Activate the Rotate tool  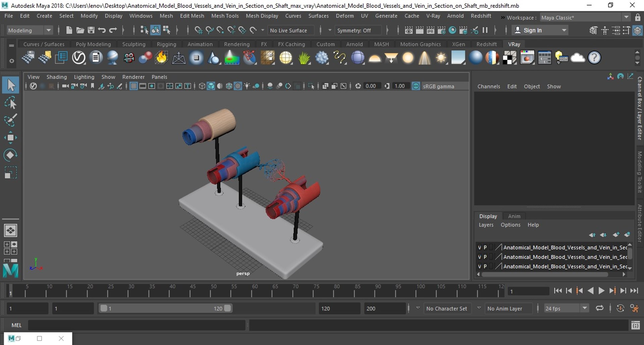click(x=10, y=155)
